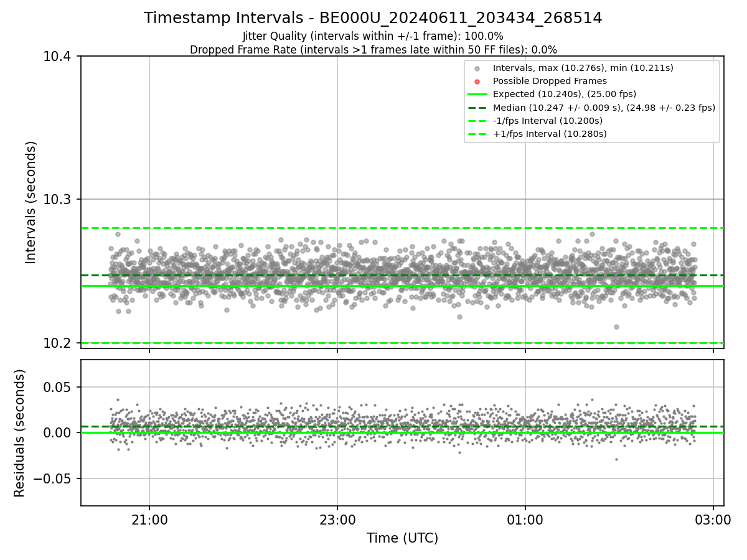This screenshot has width=747, height=560.
Task: Click the 'Dropped Frame Rate' subtitle line
Action: [373, 50]
